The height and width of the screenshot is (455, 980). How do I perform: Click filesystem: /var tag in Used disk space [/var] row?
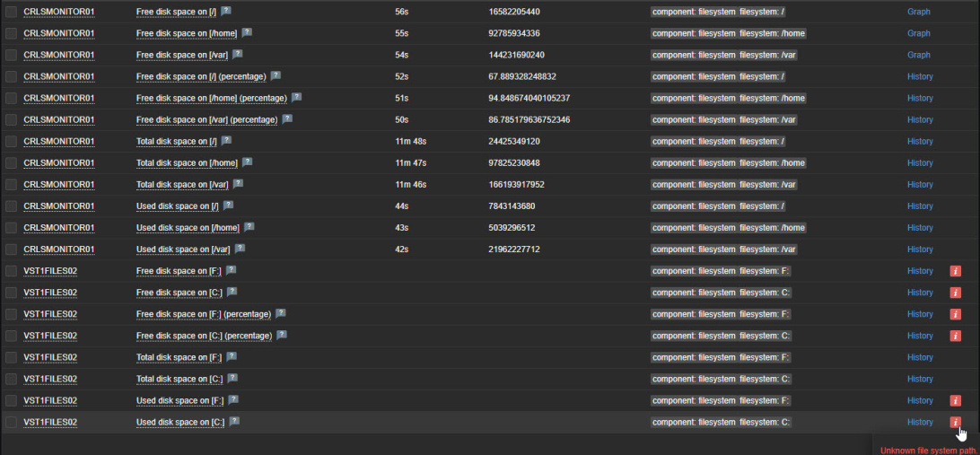click(x=767, y=249)
